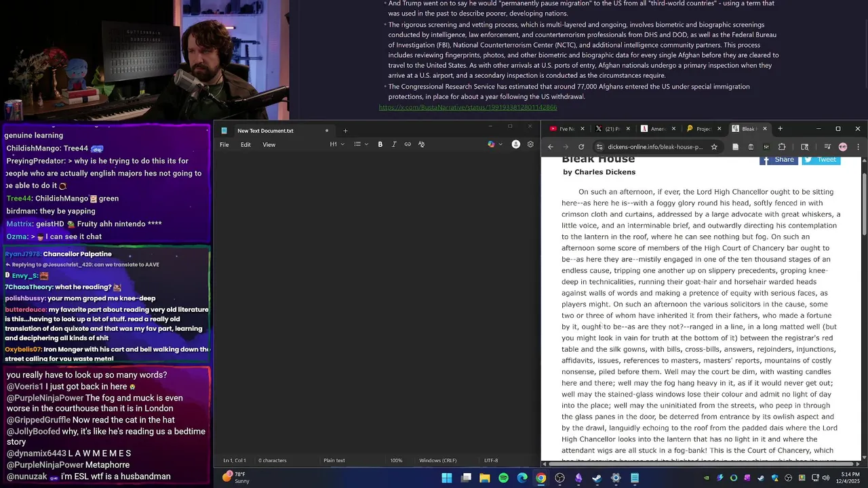The width and height of the screenshot is (868, 488).
Task: Open the Chrome profile avatar
Action: pos(843,146)
